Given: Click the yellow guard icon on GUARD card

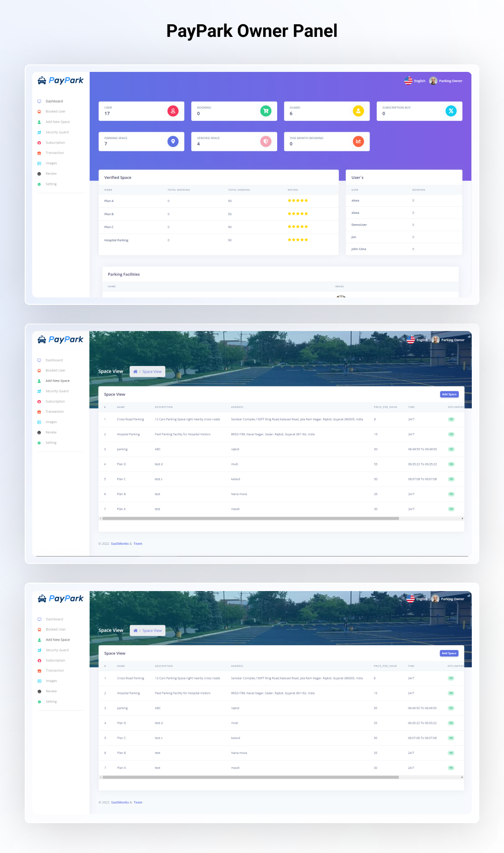Looking at the screenshot, I should coord(358,111).
